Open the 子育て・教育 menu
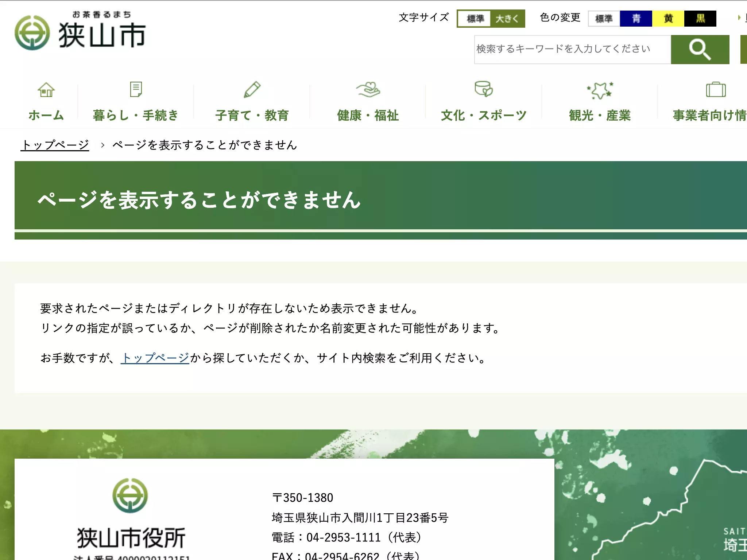The width and height of the screenshot is (747, 560). coord(252,115)
